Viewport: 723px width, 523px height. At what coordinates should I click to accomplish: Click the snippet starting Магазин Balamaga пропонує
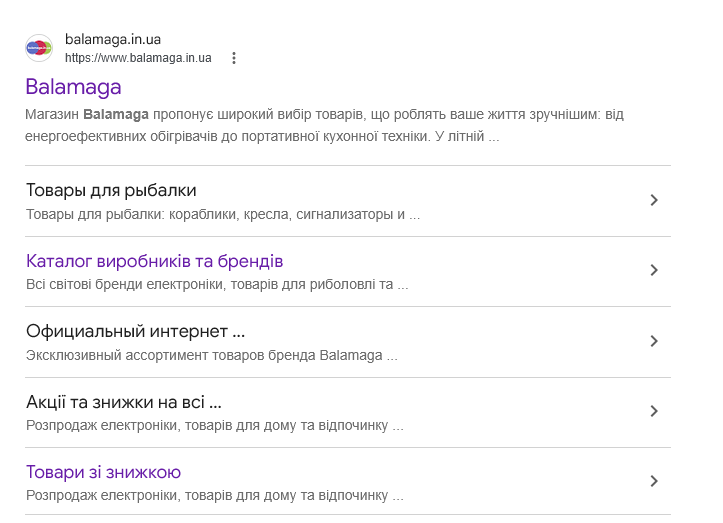point(324,125)
